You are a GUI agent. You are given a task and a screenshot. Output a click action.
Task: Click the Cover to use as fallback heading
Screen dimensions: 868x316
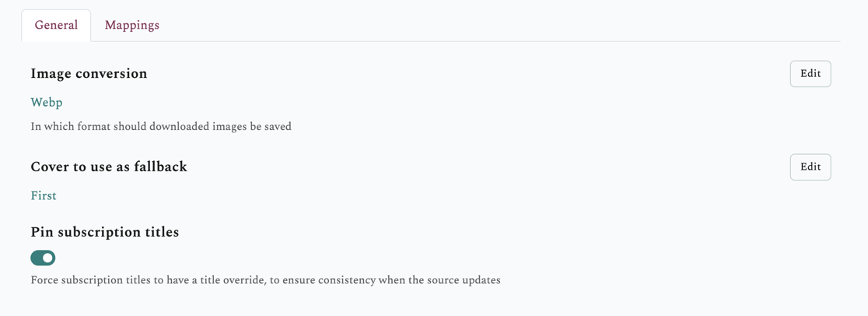pos(109,167)
